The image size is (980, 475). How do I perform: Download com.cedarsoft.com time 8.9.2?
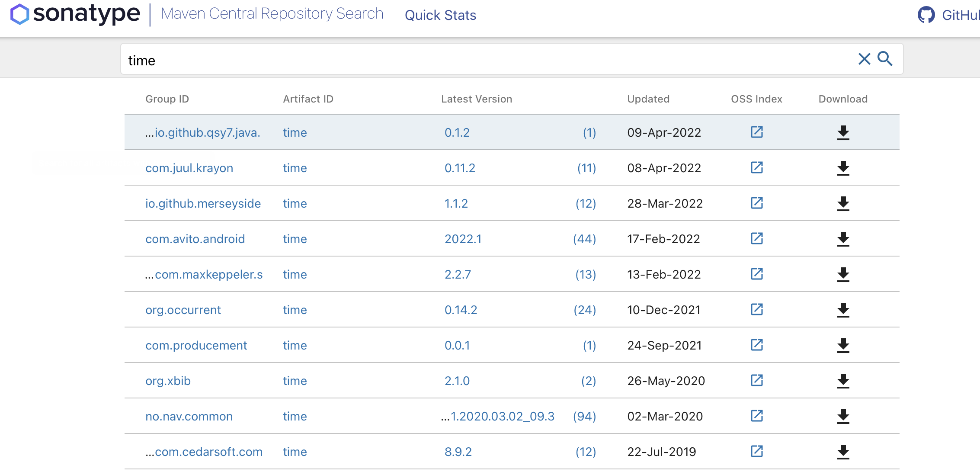point(843,452)
